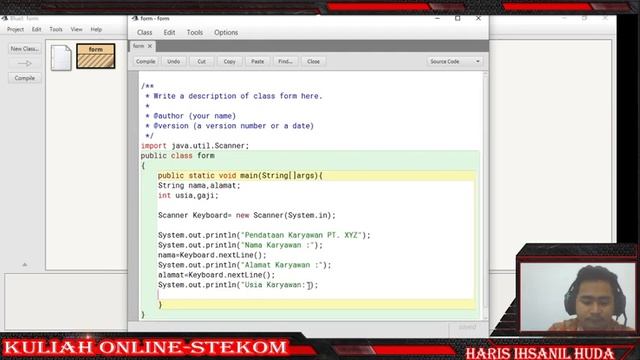
Task: Close the form tab with its X
Action: pos(150,46)
